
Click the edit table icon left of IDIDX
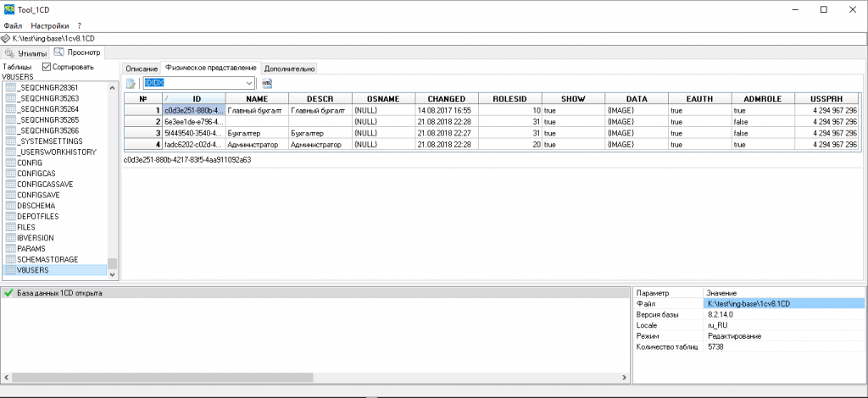131,83
